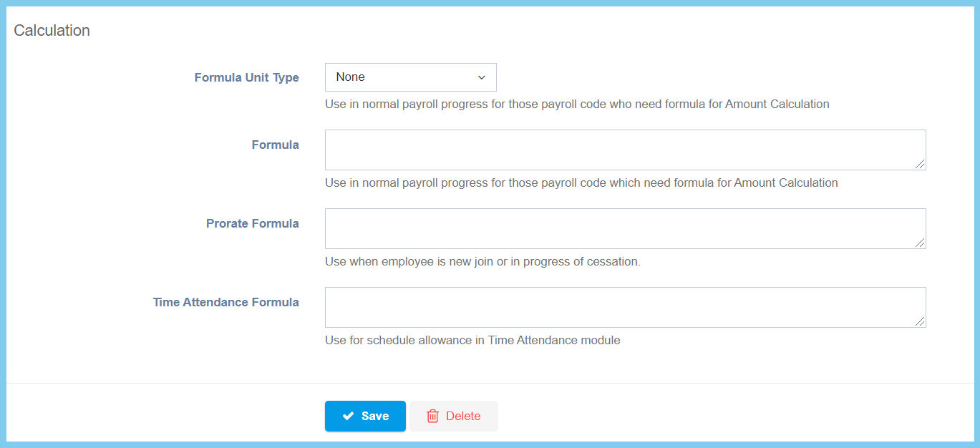The image size is (980, 448).
Task: Click the checkmark icon on Save
Action: coord(348,416)
